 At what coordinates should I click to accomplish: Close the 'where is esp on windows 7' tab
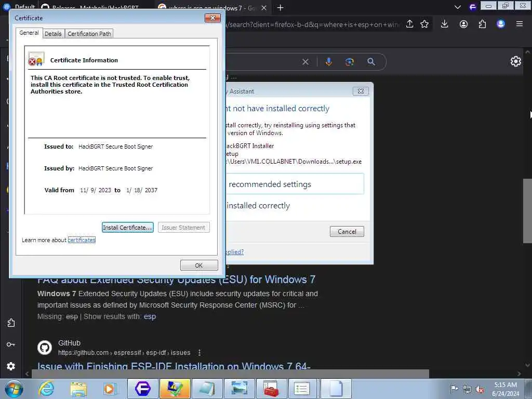coord(263,8)
